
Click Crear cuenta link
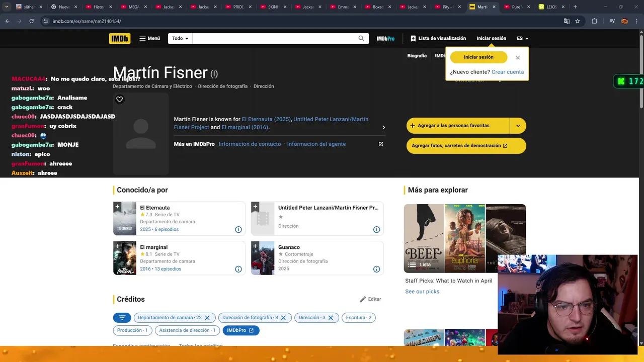point(508,72)
